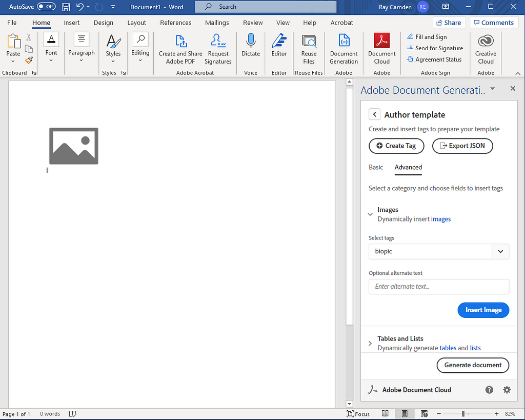Click the Insert Image button
This screenshot has height=420, width=525.
click(483, 310)
